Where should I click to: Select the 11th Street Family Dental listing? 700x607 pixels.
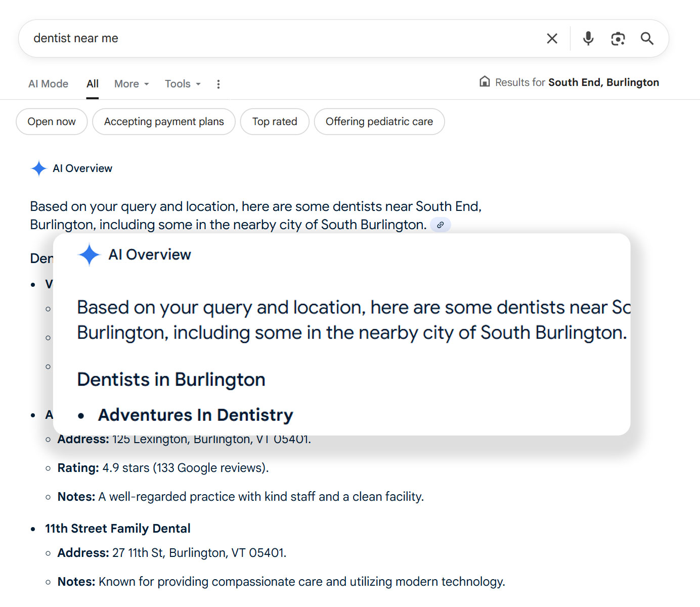point(117,529)
